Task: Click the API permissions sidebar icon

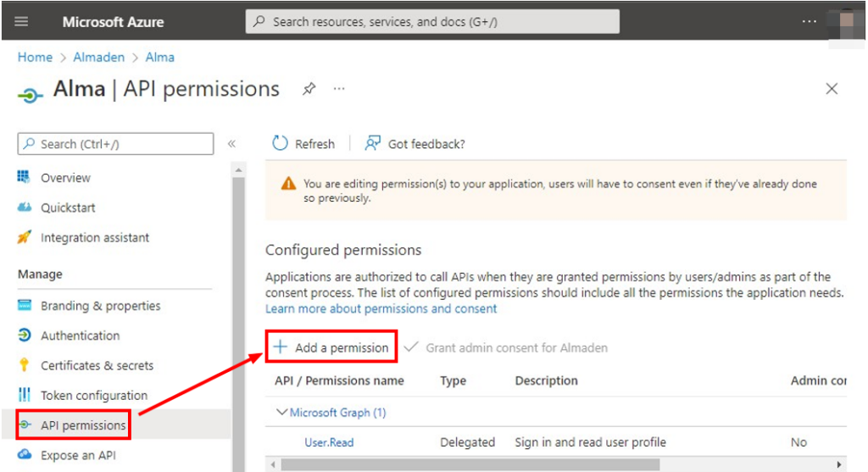Action: (25, 425)
